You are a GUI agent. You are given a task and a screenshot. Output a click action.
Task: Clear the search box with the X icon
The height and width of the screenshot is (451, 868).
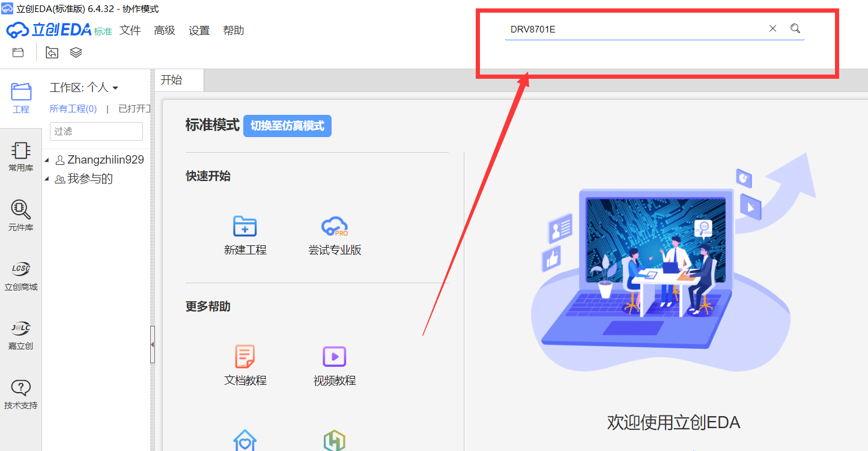click(x=772, y=28)
